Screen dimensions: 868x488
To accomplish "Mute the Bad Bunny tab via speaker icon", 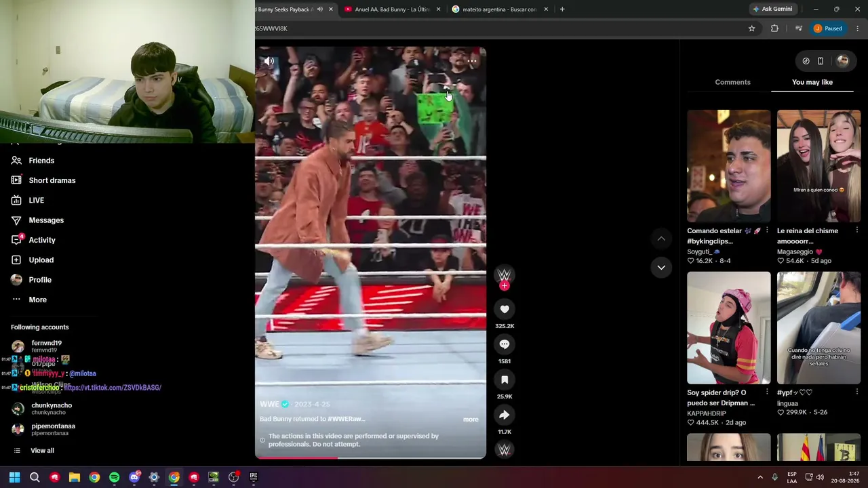I will (320, 9).
